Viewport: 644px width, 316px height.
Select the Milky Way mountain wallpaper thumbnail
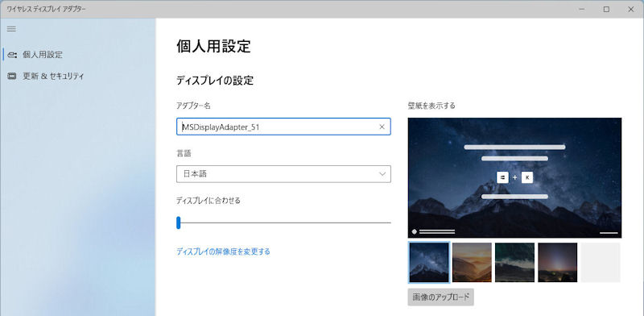[429, 262]
